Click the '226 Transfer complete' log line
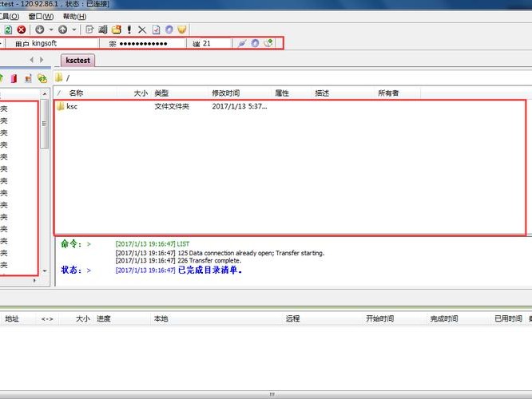 coord(178,261)
